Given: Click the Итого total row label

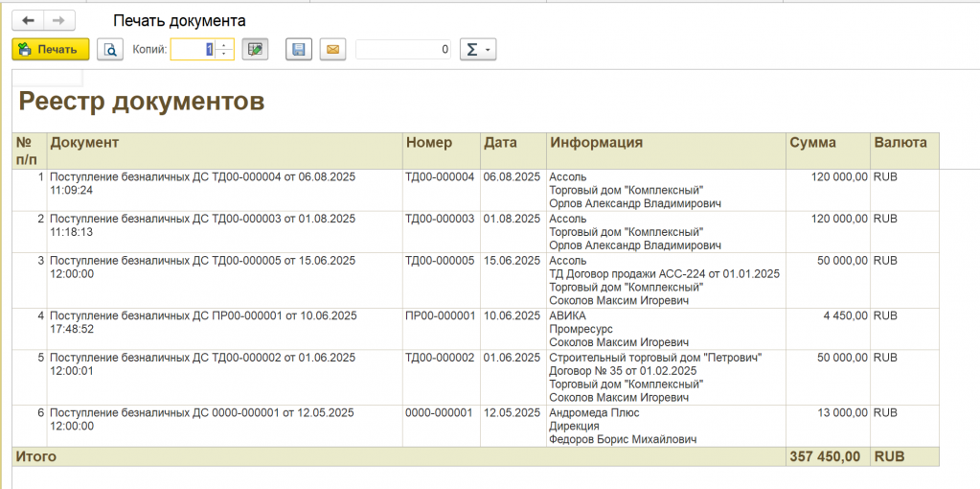Looking at the screenshot, I should tap(36, 456).
